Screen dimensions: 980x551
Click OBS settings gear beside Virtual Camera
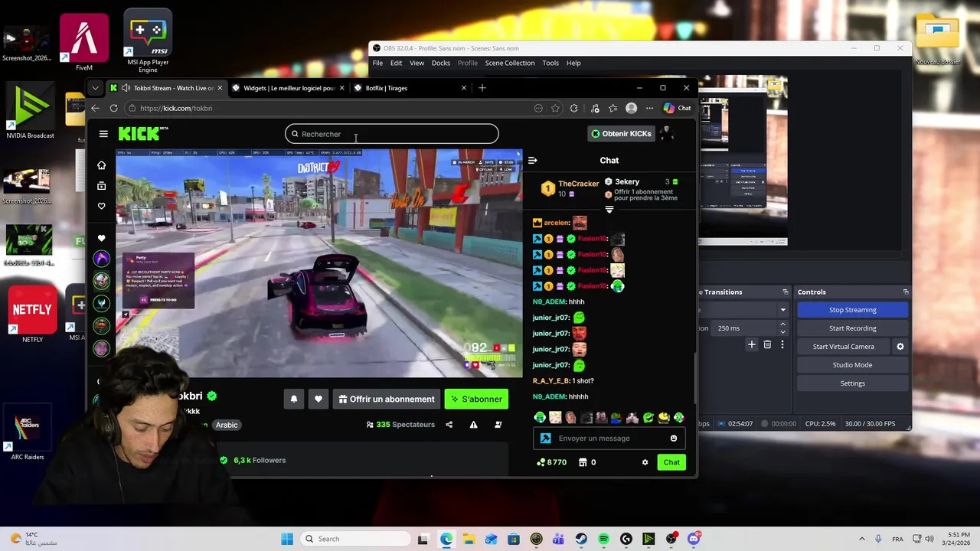point(900,347)
